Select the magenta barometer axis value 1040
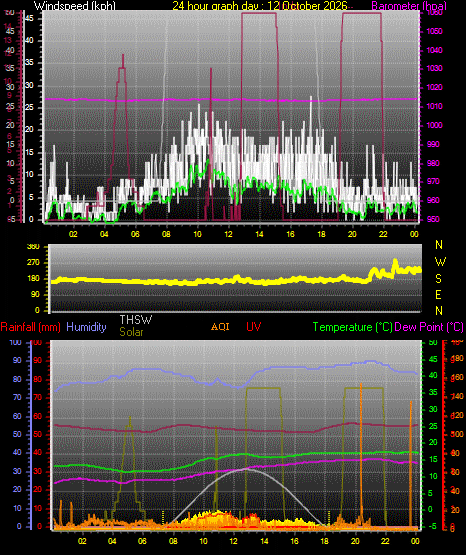The height and width of the screenshot is (555, 466). click(435, 50)
